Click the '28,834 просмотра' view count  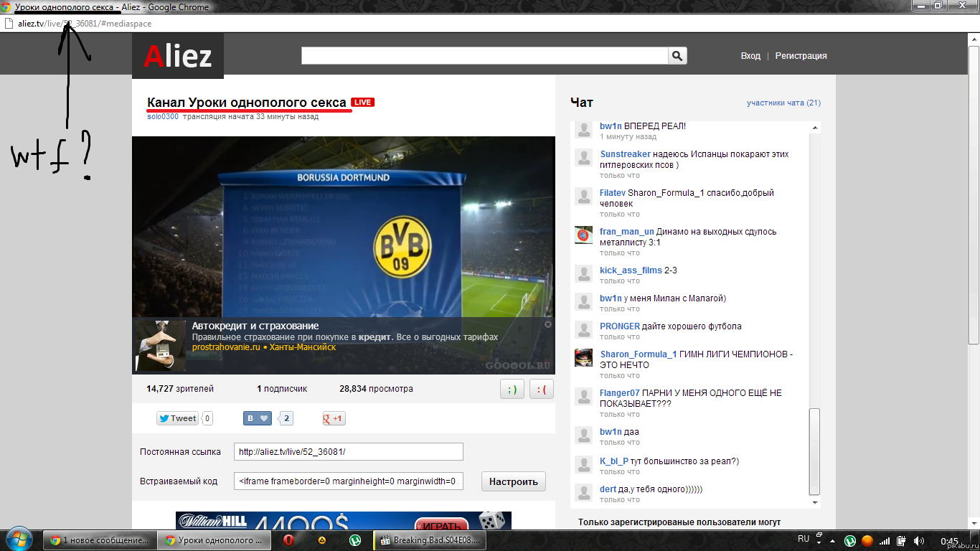click(376, 389)
